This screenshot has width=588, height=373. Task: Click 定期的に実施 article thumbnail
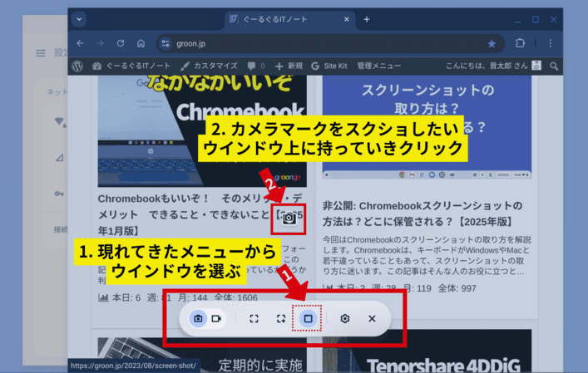(x=202, y=355)
